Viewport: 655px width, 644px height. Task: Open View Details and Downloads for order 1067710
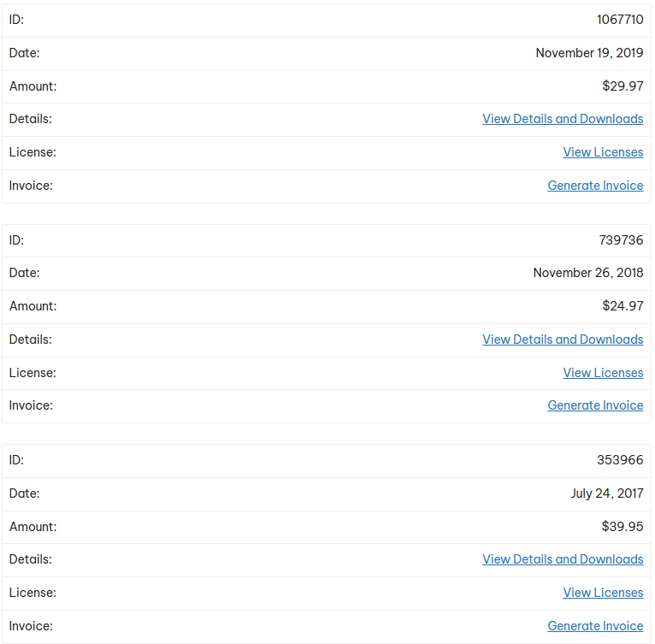563,119
